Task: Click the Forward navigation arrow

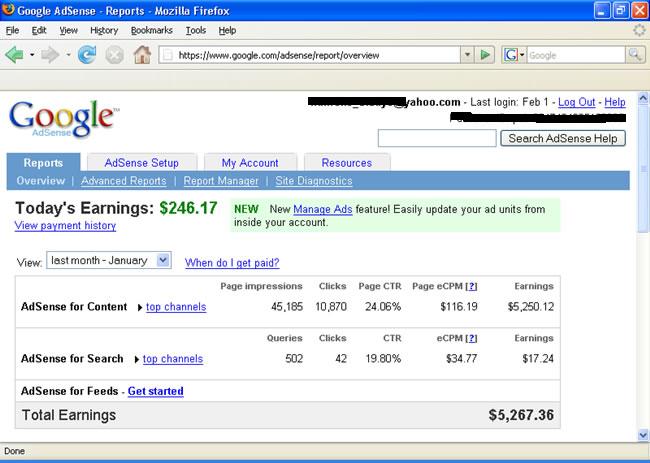Action: coord(50,55)
